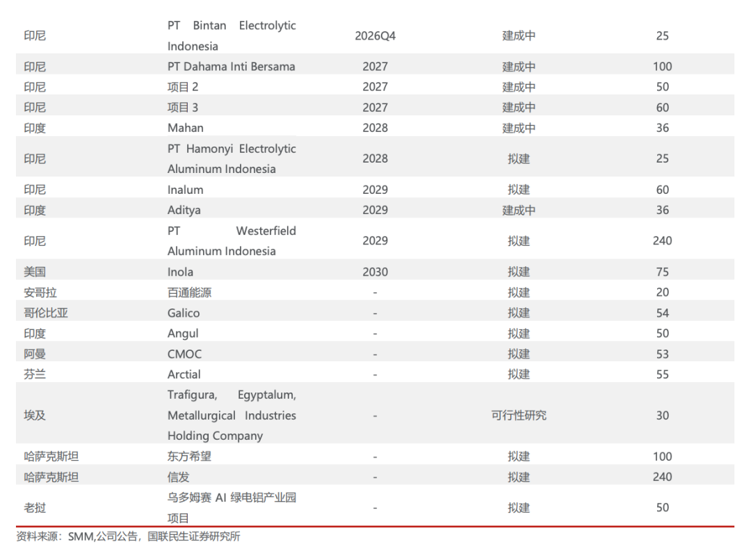751x560 pixels.
Task: Select the Arctial project name
Action: click(184, 374)
